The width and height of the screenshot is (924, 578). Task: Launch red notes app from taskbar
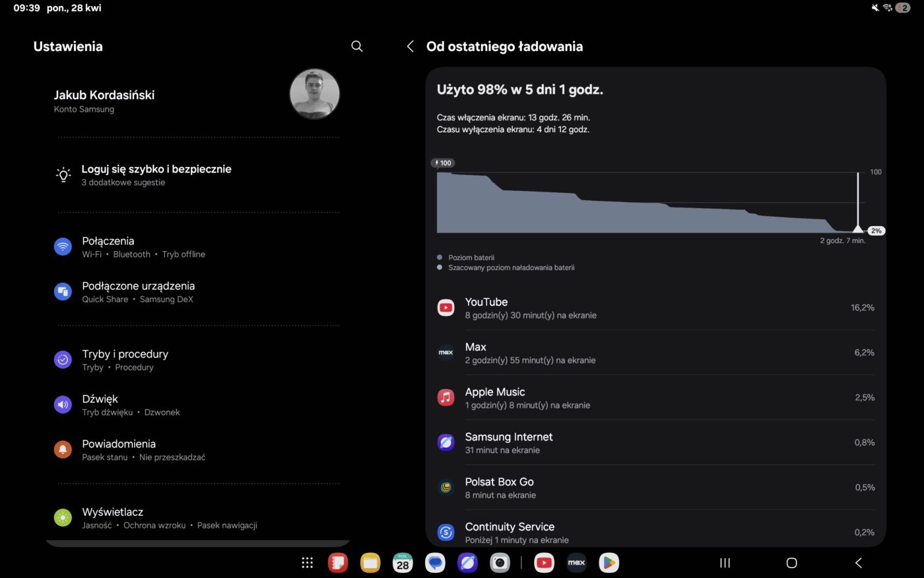tap(338, 563)
